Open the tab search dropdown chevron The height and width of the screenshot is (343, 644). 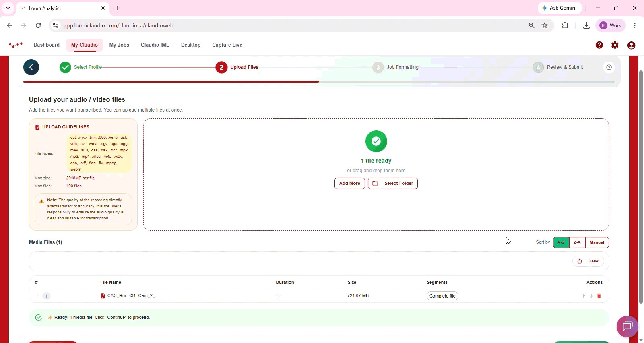tap(8, 8)
